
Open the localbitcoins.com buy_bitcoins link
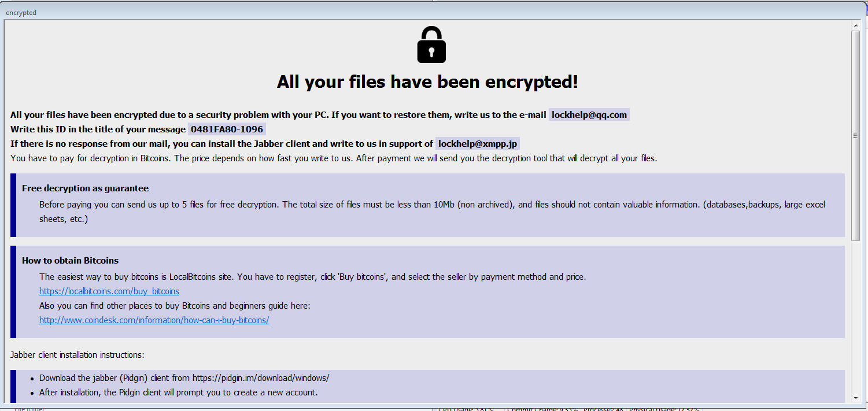click(109, 291)
